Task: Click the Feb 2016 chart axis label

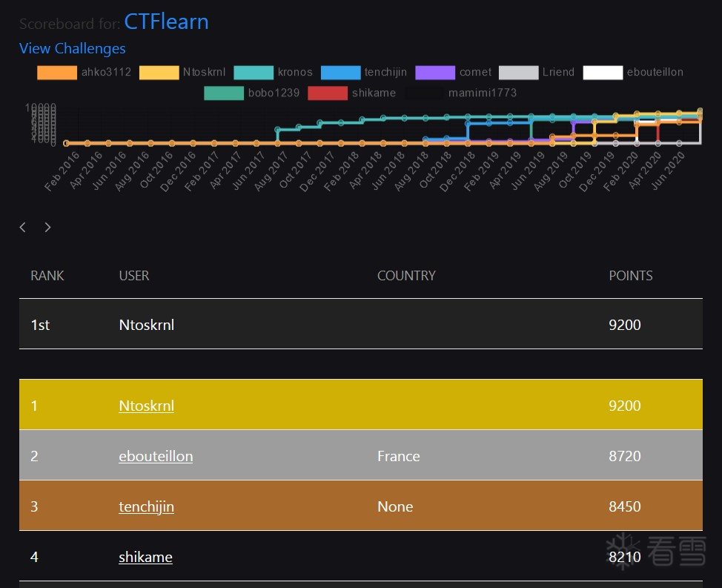Action: 62,171
